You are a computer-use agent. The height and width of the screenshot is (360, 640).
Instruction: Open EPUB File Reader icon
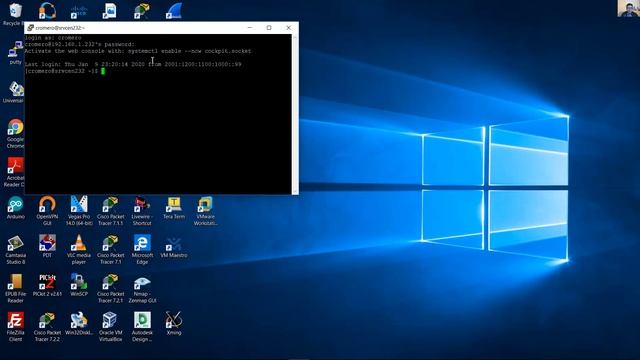[16, 288]
